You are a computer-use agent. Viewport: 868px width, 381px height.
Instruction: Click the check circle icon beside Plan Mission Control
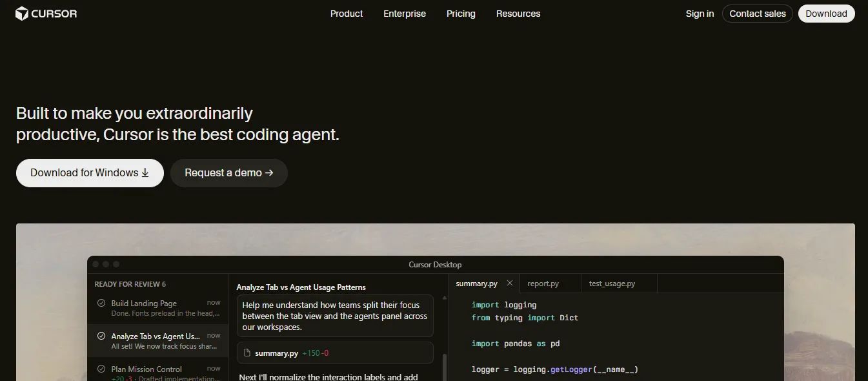coord(101,369)
